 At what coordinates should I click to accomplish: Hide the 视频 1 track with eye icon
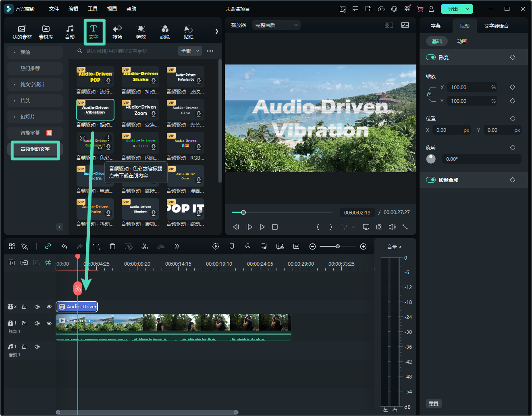(49, 323)
